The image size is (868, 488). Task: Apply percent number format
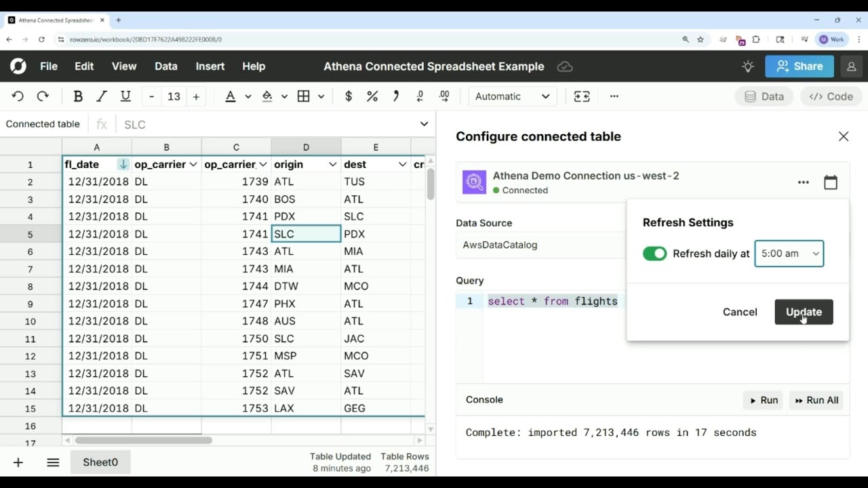click(x=372, y=96)
